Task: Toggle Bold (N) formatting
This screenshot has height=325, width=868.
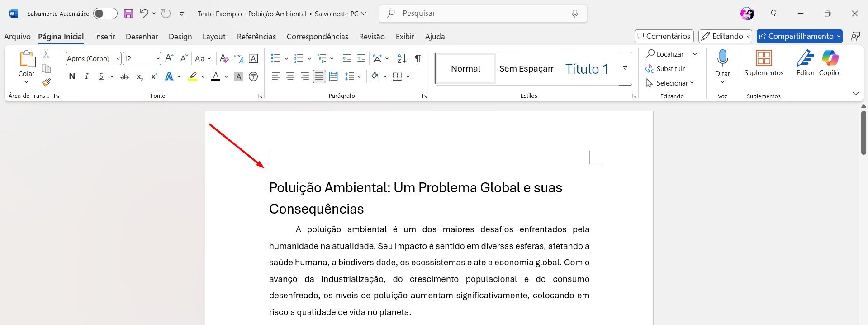Action: pos(72,76)
